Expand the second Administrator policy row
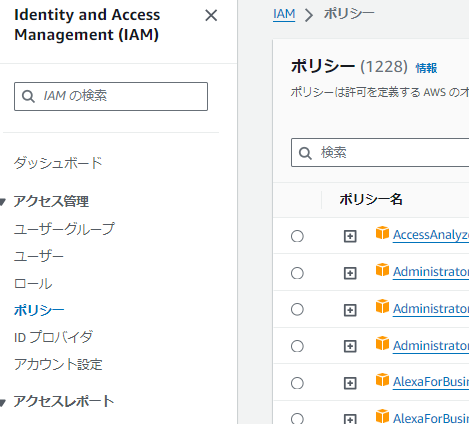This screenshot has height=424, width=469. pyautogui.click(x=350, y=310)
